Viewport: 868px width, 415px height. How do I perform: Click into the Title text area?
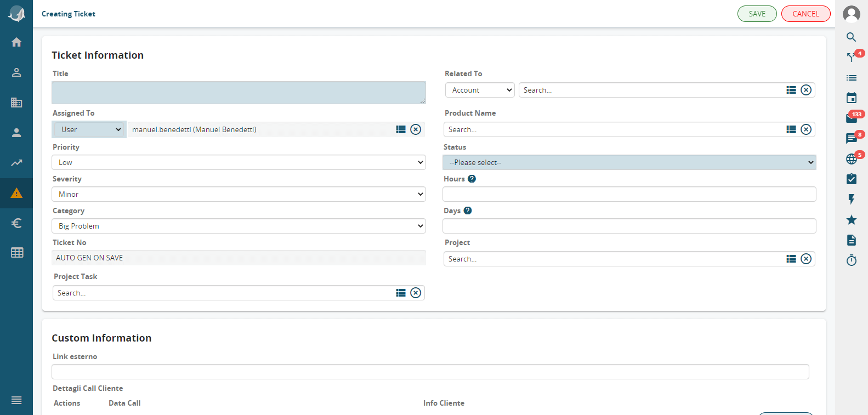[239, 93]
